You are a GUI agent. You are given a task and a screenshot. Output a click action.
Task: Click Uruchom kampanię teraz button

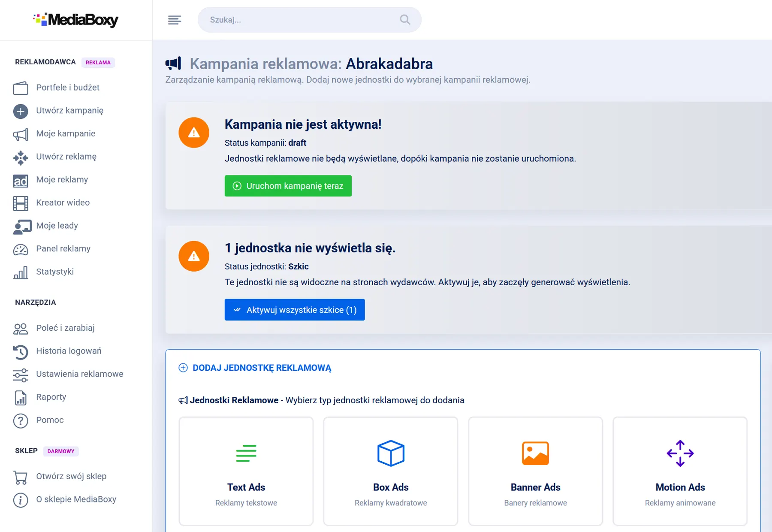(x=288, y=186)
